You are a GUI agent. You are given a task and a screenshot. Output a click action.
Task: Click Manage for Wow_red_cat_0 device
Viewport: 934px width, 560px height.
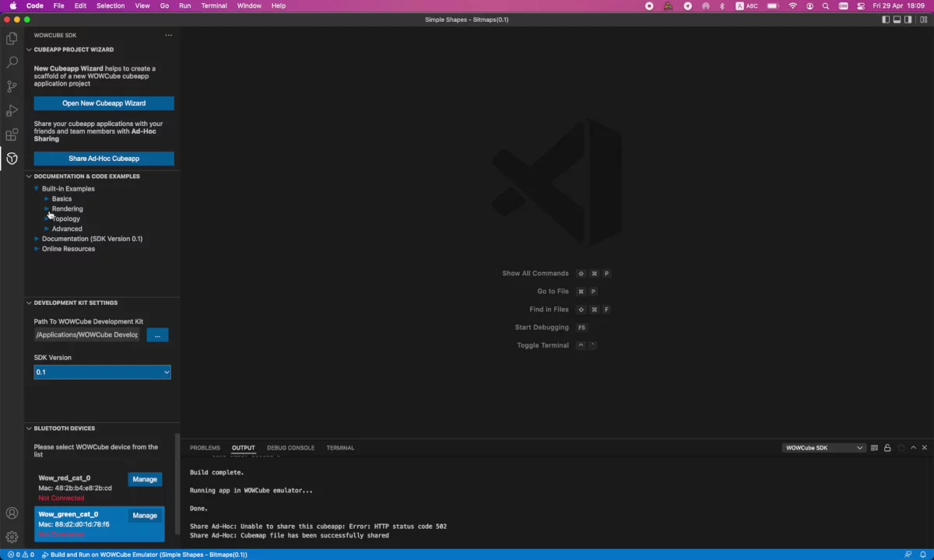pyautogui.click(x=145, y=479)
